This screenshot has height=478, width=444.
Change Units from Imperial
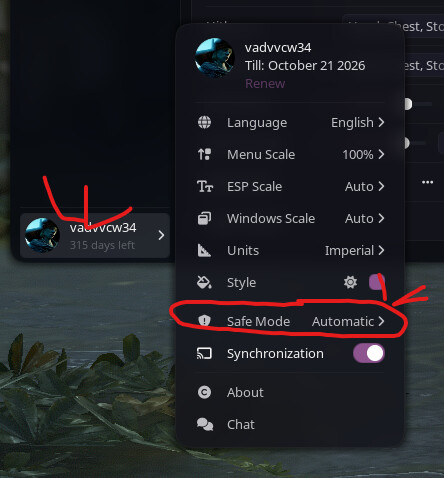(x=355, y=250)
